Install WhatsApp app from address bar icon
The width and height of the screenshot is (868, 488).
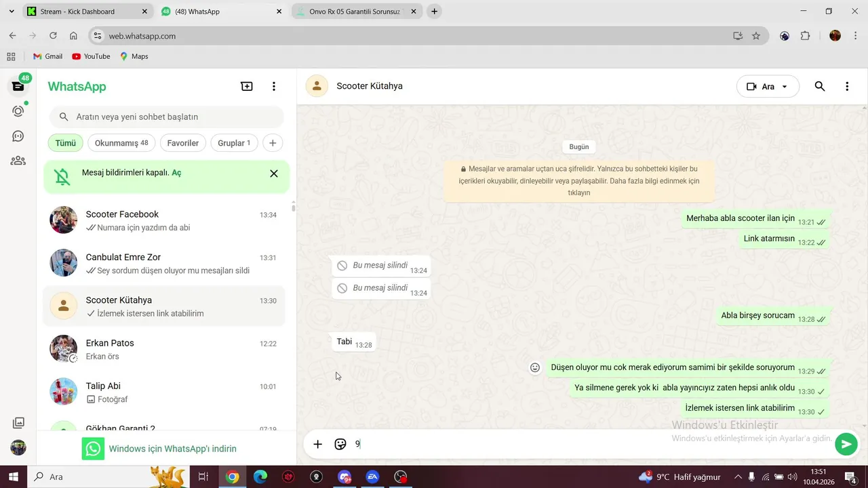(738, 36)
